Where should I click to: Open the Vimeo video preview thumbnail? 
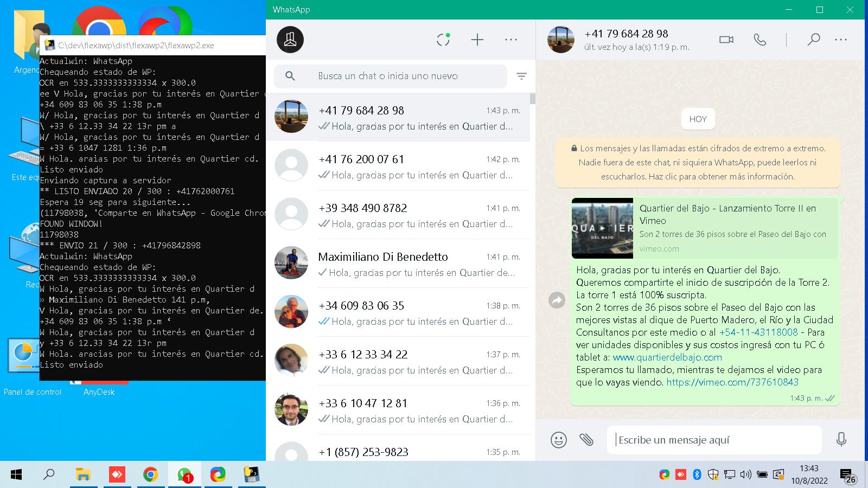click(602, 228)
